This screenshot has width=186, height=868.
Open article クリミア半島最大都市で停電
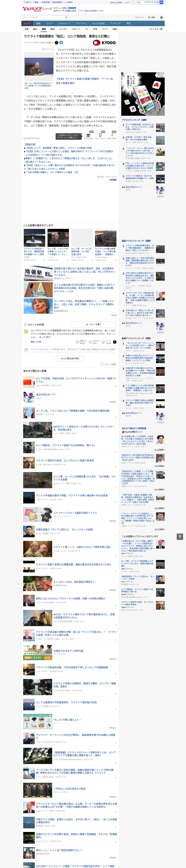(x=72, y=495)
